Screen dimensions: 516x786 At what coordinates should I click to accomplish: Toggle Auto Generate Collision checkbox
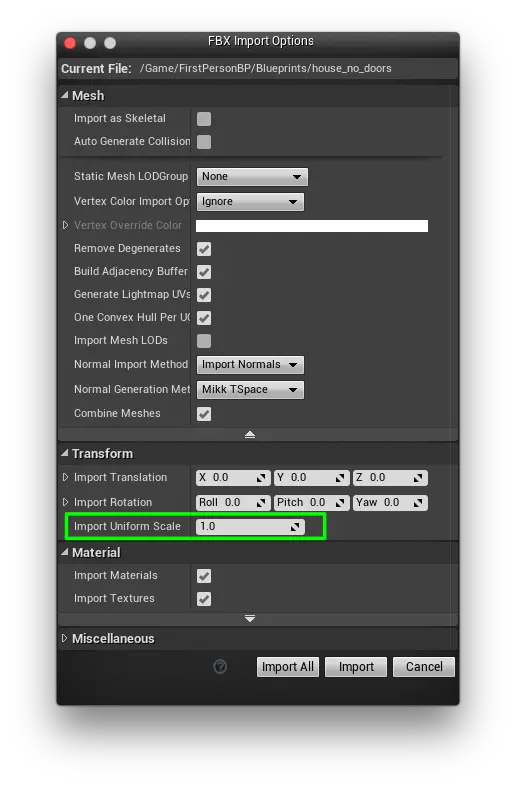(x=204, y=142)
